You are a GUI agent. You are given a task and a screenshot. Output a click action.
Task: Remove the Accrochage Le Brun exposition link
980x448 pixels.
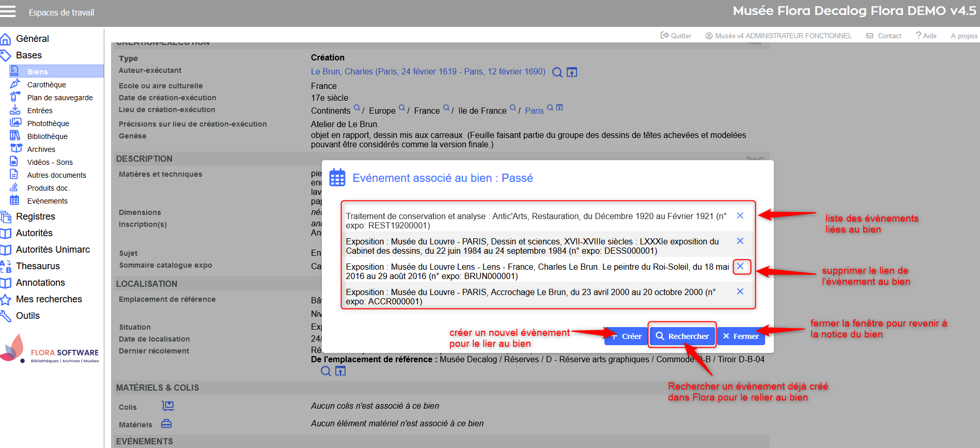coord(740,291)
